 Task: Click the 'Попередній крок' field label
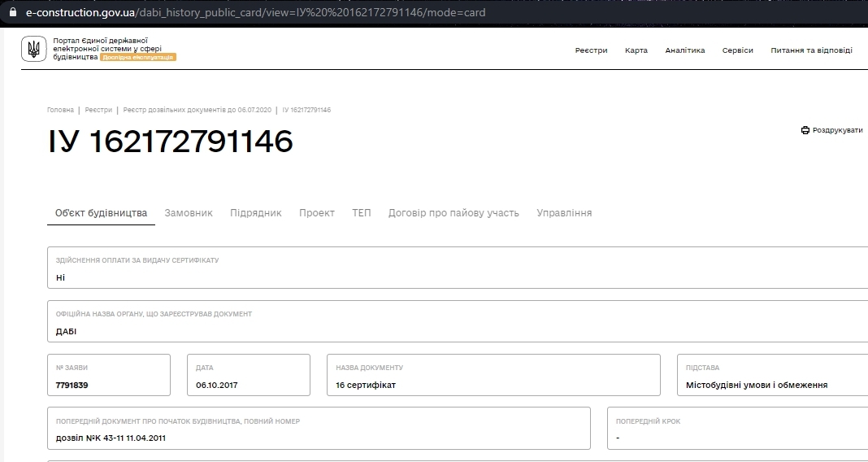pos(649,421)
